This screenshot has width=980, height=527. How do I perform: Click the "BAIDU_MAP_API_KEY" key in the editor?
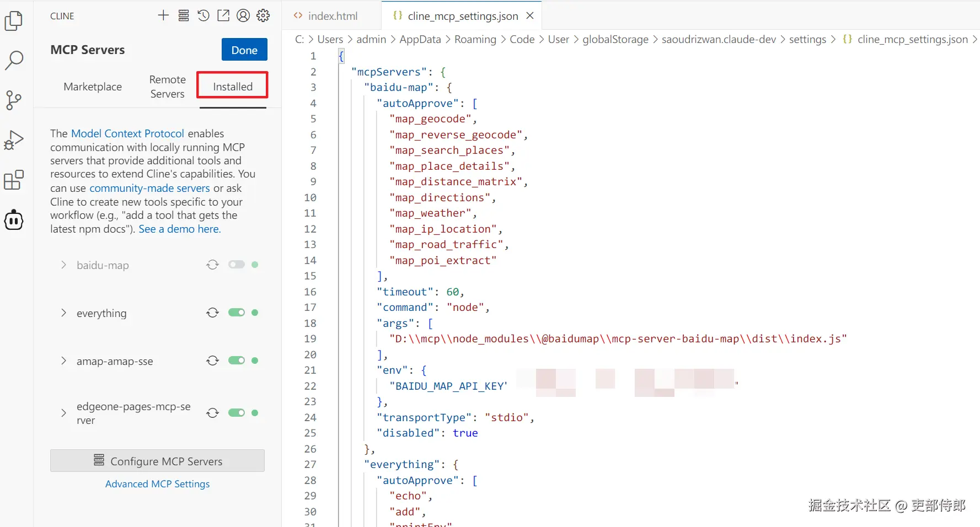tap(448, 386)
